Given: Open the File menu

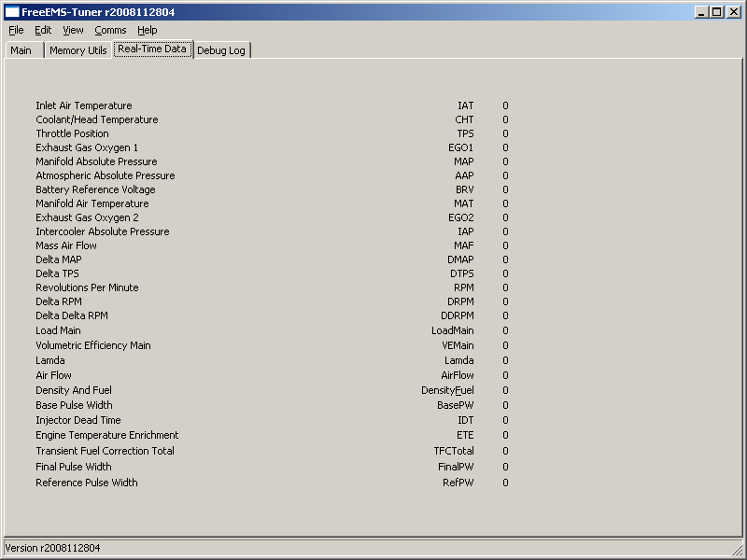Looking at the screenshot, I should pyautogui.click(x=16, y=30).
